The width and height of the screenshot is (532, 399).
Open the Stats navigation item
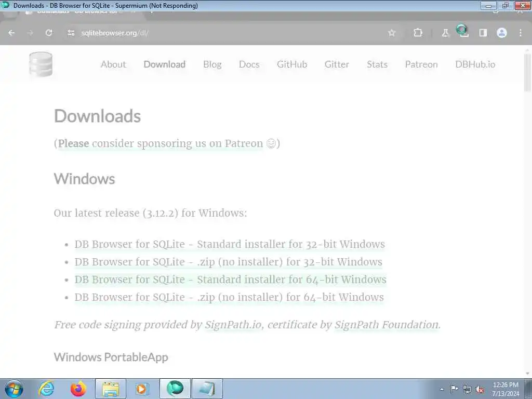point(377,64)
